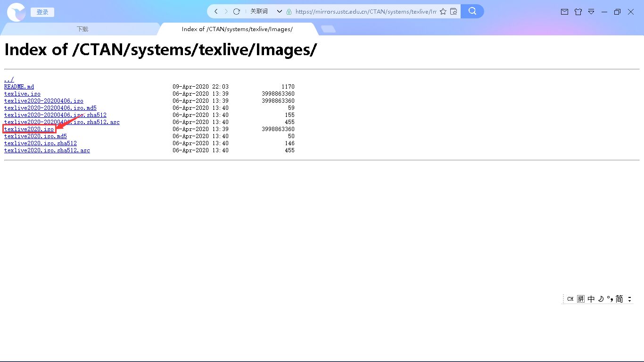This screenshot has width=644, height=362.
Task: Click the browser logo icon
Action: pyautogui.click(x=17, y=12)
